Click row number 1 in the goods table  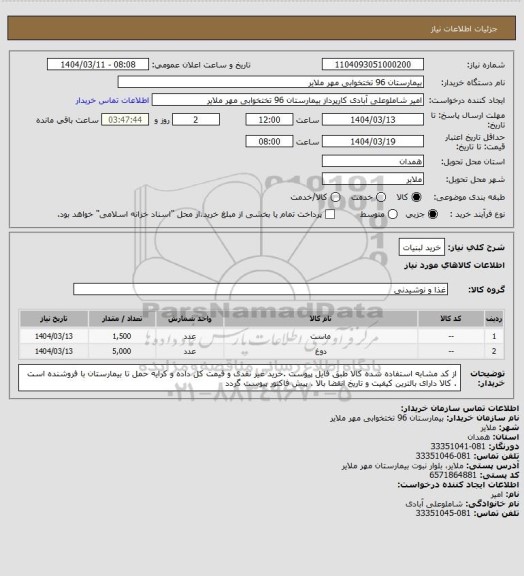(494, 336)
